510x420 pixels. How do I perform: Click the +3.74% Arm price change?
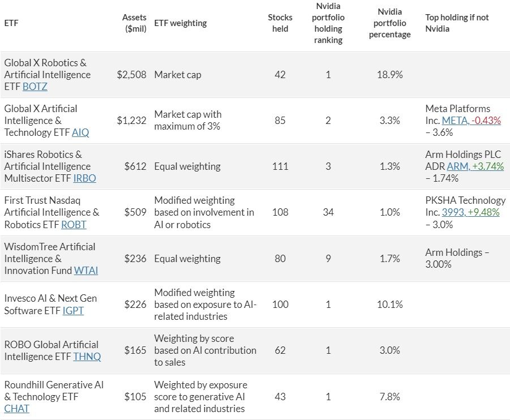click(486, 166)
